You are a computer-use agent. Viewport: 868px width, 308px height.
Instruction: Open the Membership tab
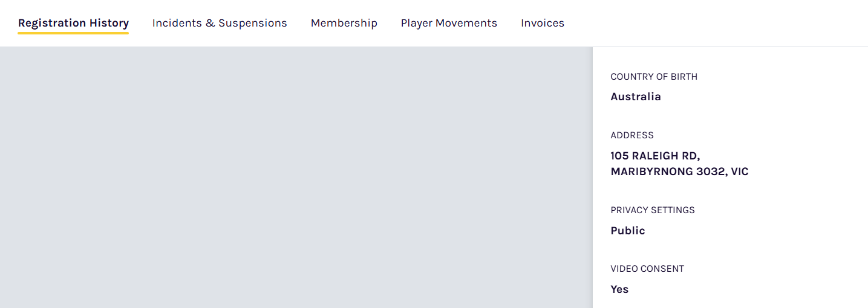pyautogui.click(x=344, y=23)
